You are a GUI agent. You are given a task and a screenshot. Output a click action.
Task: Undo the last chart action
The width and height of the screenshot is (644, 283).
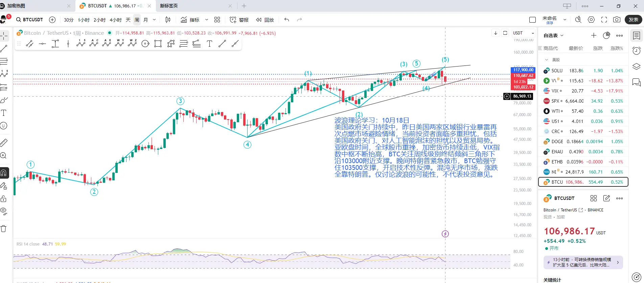287,20
